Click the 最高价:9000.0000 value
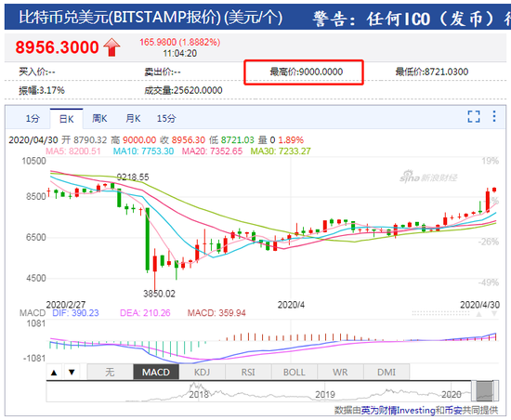The width and height of the screenshot is (511, 420). pyautogui.click(x=307, y=72)
